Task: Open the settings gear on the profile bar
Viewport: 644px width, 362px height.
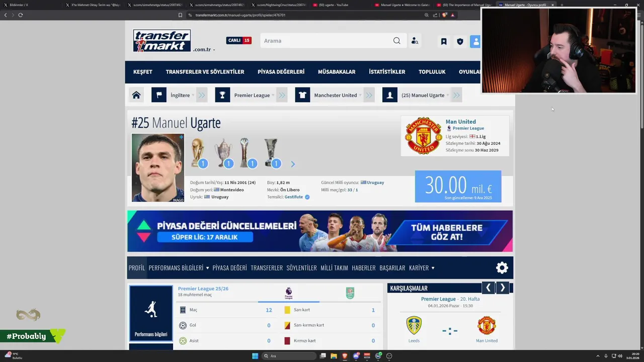Action: (502, 268)
